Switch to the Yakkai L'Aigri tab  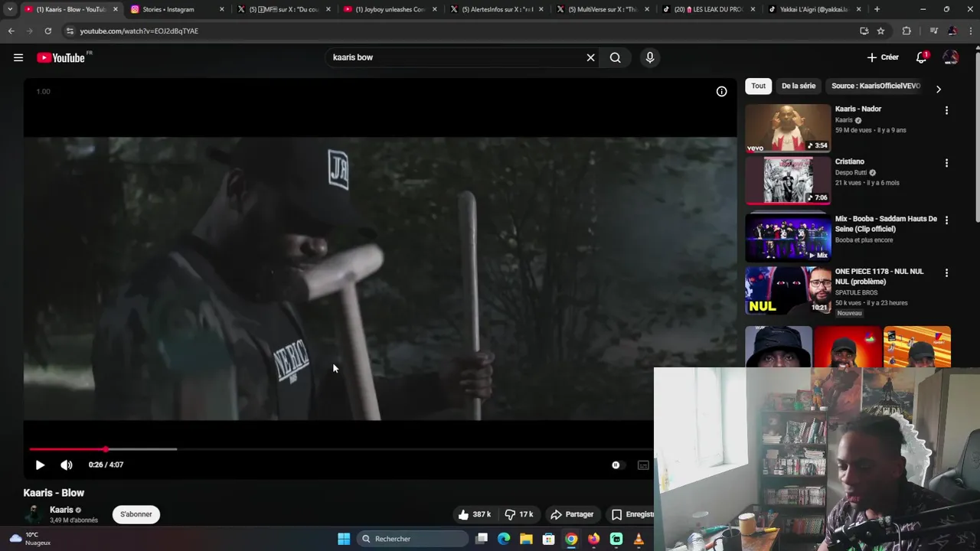tap(816, 9)
